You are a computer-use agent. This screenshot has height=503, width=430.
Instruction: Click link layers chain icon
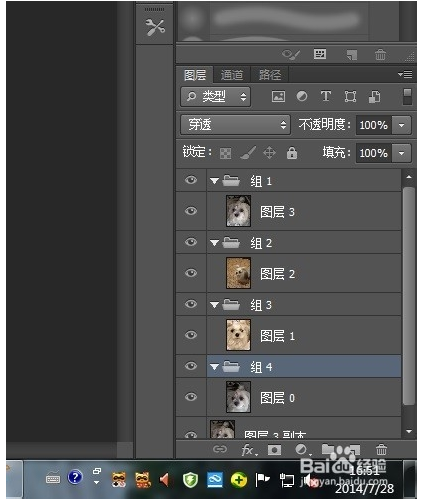(x=220, y=449)
